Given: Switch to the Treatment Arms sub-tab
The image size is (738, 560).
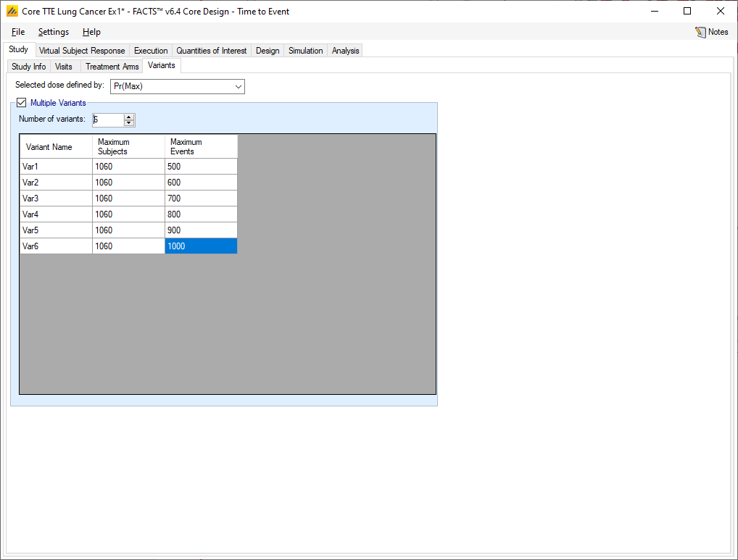Looking at the screenshot, I should point(112,67).
